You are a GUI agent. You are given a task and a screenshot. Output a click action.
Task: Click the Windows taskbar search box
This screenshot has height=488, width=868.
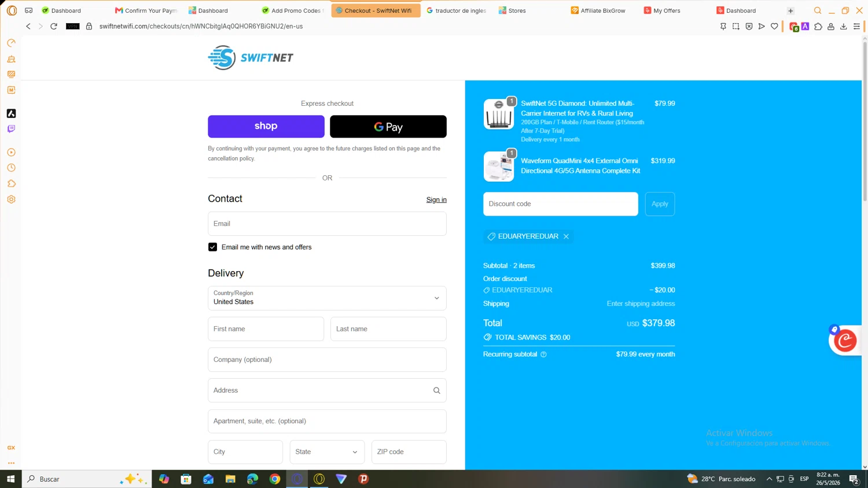click(x=87, y=479)
